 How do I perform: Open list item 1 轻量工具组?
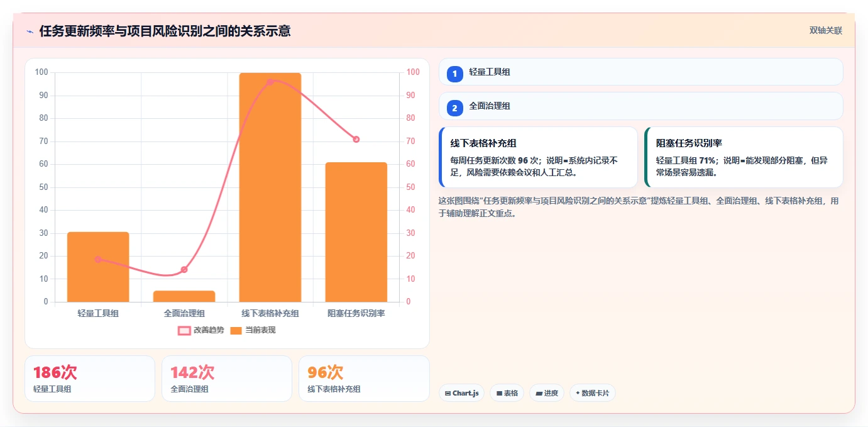641,72
